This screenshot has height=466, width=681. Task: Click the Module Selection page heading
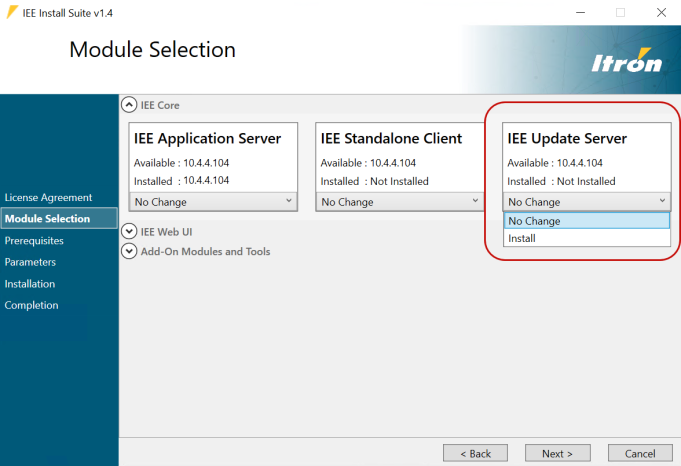(x=152, y=50)
